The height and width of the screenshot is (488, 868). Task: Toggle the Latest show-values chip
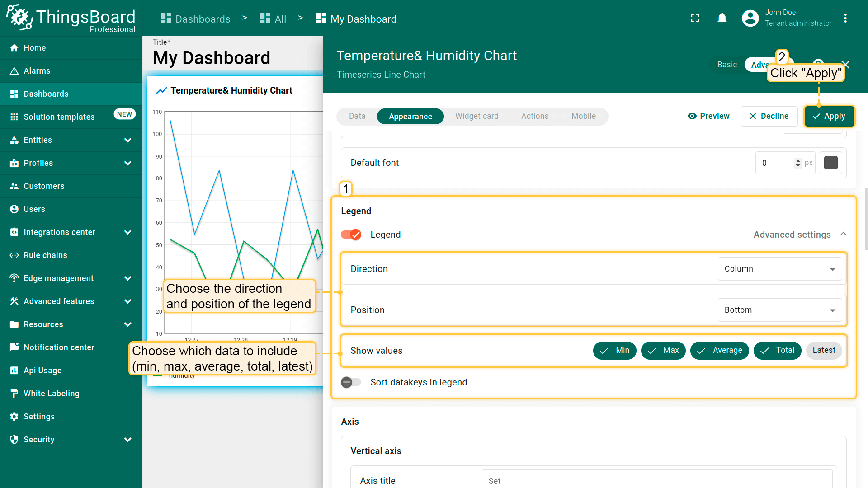(823, 351)
